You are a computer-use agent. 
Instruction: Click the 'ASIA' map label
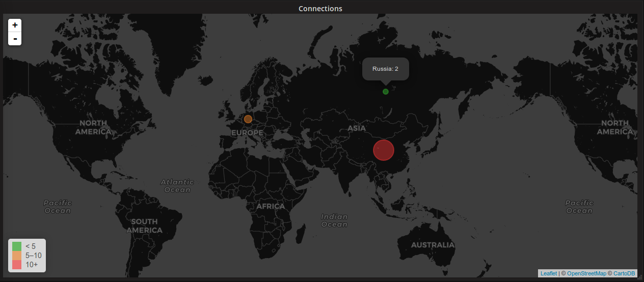click(357, 128)
